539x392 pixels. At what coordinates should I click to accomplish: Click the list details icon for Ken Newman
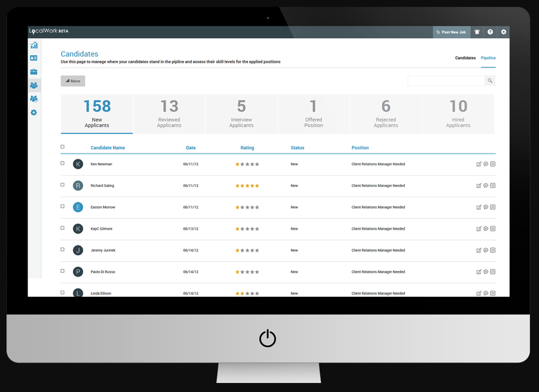coord(493,164)
